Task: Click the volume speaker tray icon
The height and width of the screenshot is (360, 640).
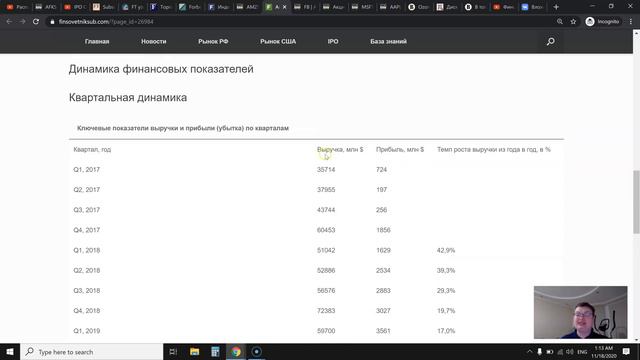Action: tap(570, 351)
